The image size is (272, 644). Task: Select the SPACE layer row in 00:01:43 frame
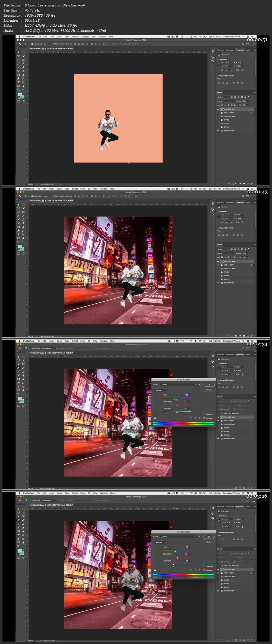[x=235, y=272]
